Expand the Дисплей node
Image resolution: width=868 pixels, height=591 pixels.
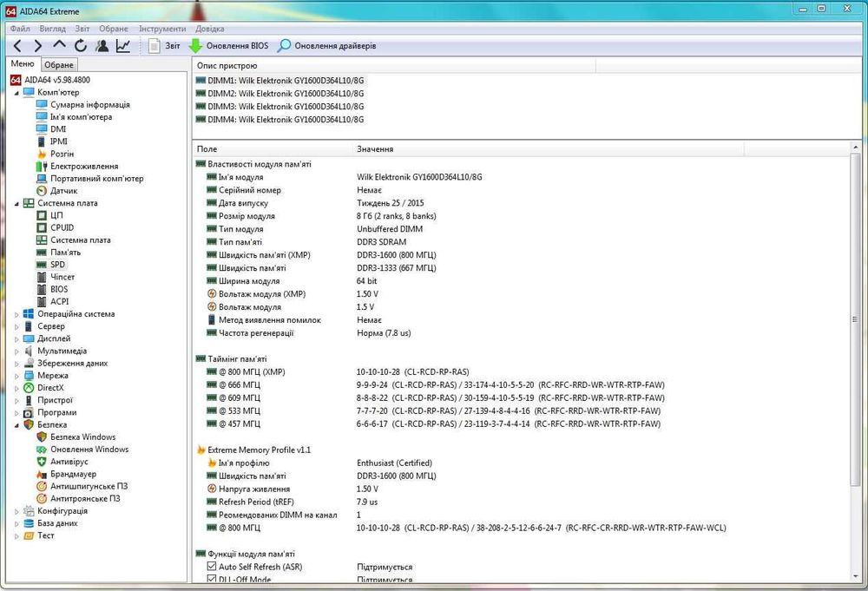[16, 338]
